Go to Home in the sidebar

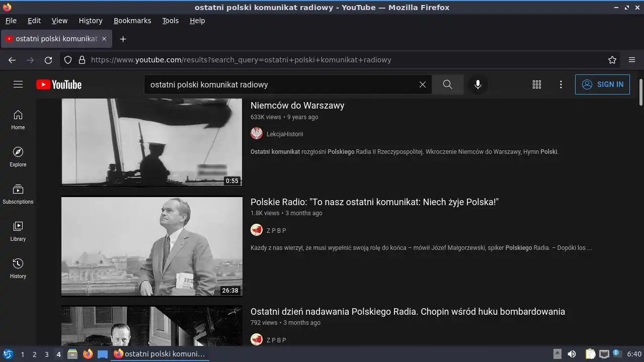(x=18, y=120)
